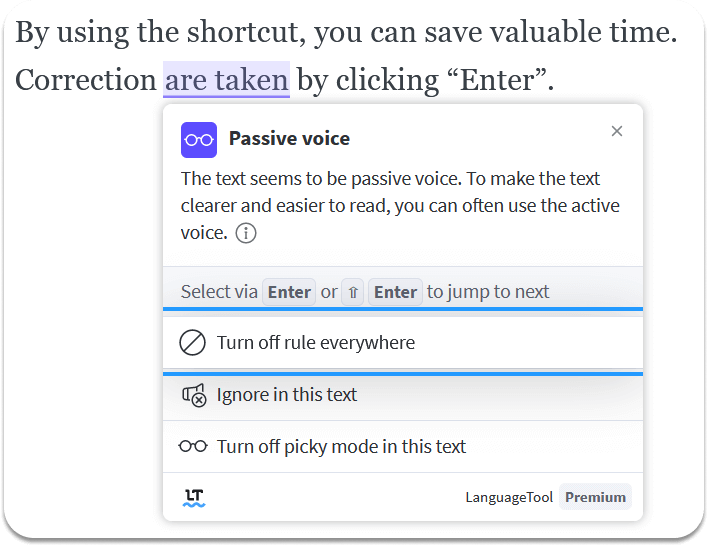
Task: Choose Ignore in this text
Action: (403, 395)
